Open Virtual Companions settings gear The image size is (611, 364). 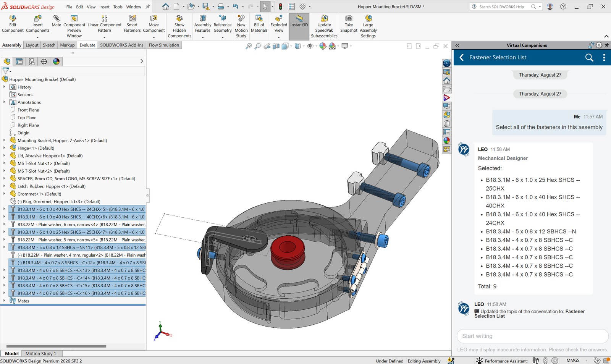[x=599, y=45]
